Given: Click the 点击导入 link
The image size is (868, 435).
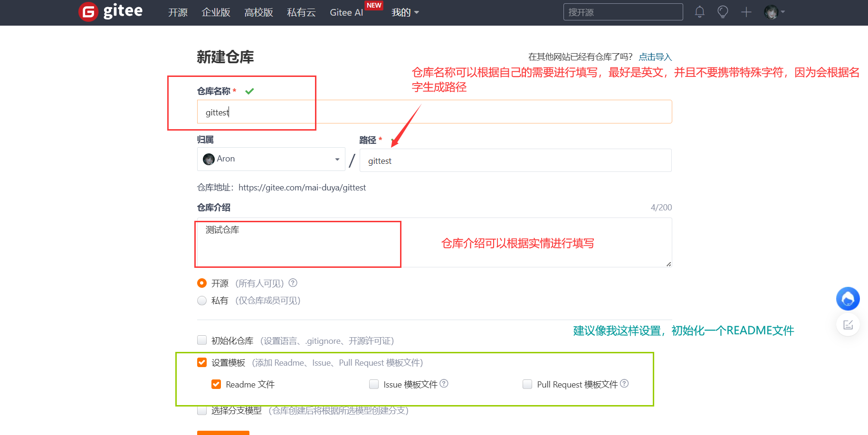Looking at the screenshot, I should pos(655,57).
